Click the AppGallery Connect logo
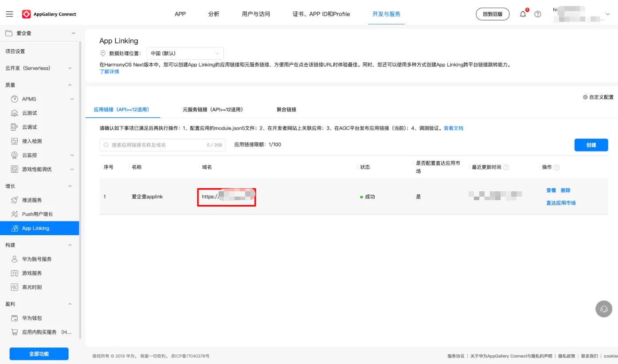 pyautogui.click(x=49, y=14)
